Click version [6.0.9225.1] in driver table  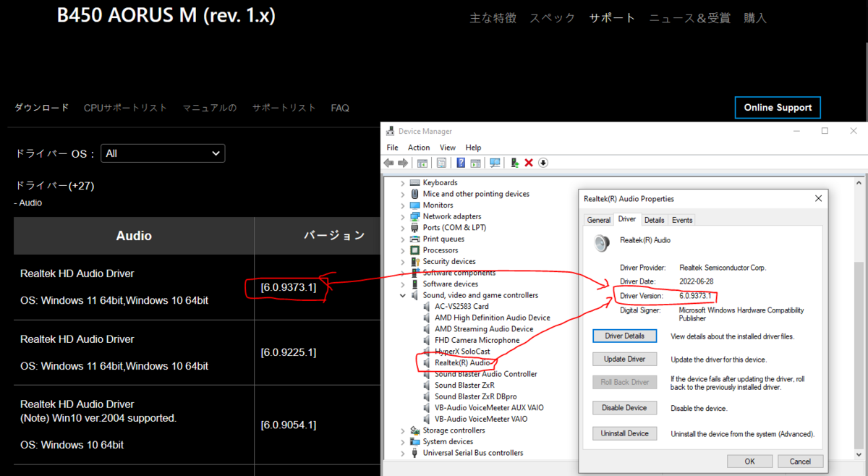(289, 352)
